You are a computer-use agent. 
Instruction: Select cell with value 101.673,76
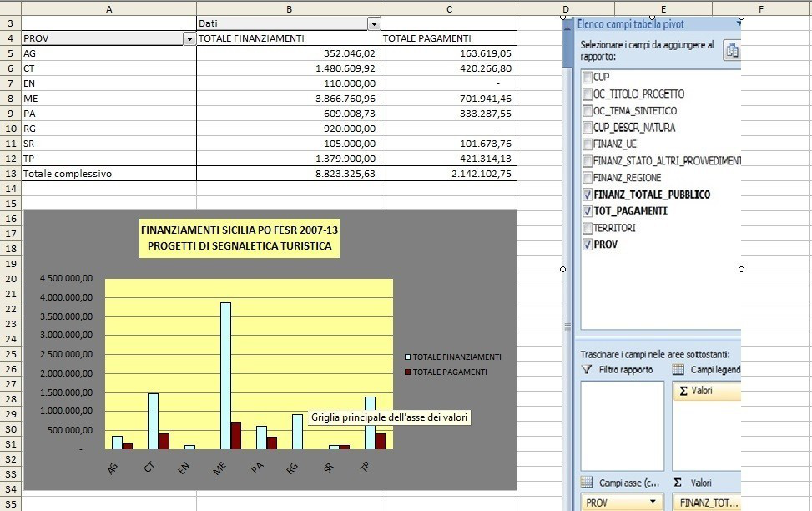click(449, 144)
